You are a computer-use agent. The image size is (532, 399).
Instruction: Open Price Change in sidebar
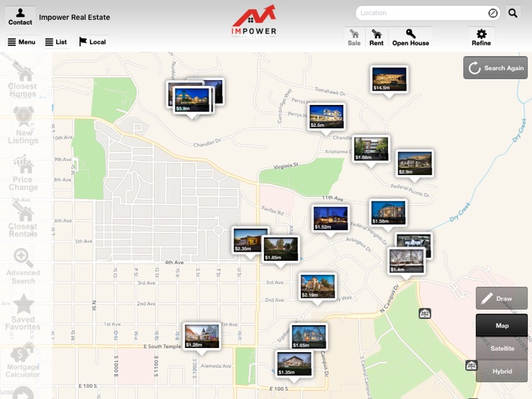tap(23, 173)
